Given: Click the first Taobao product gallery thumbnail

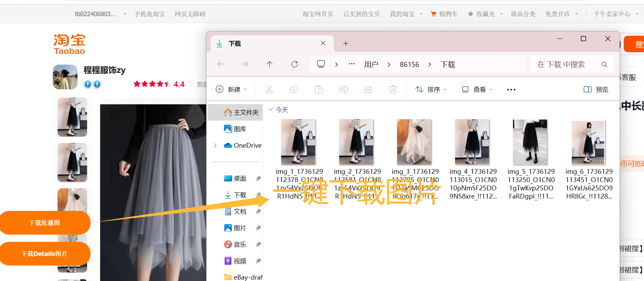Looking at the screenshot, I should tap(72, 117).
